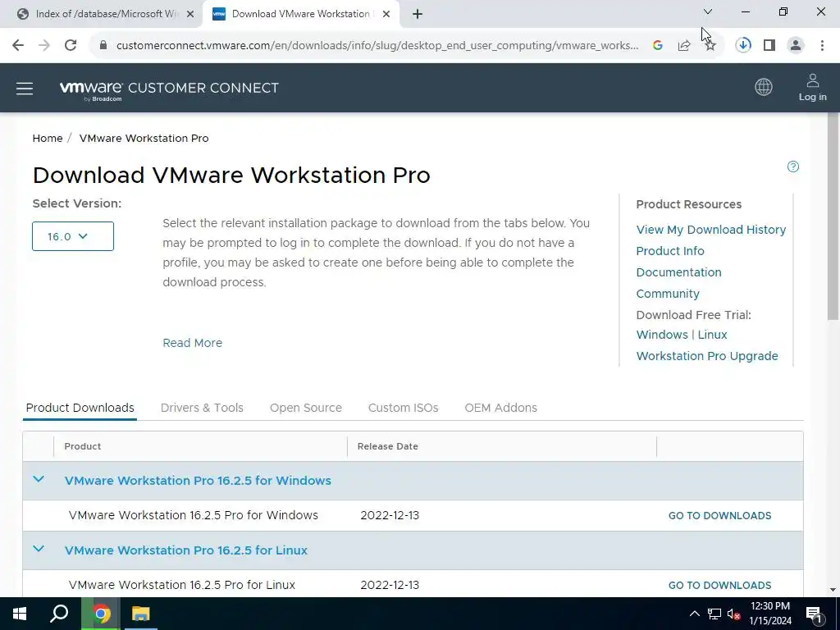The height and width of the screenshot is (630, 840).
Task: Open the Windows Start menu
Action: pyautogui.click(x=20, y=614)
